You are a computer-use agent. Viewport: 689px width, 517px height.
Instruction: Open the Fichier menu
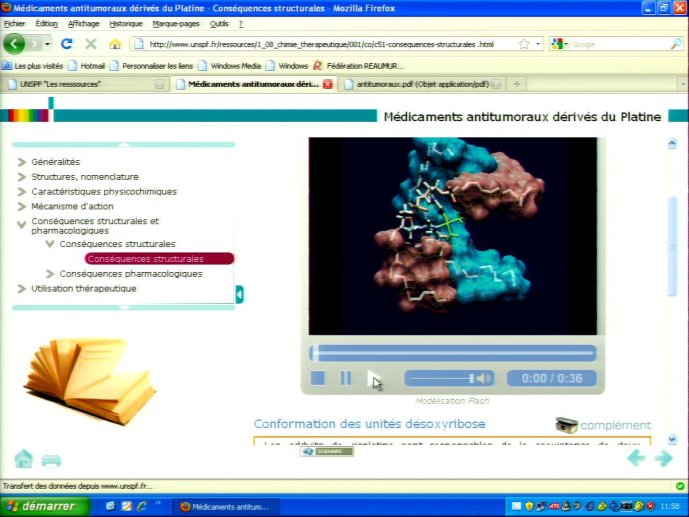pyautogui.click(x=15, y=24)
